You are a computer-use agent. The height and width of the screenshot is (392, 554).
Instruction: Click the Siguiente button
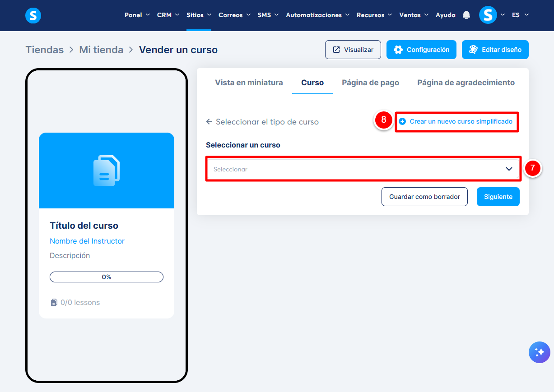point(498,197)
